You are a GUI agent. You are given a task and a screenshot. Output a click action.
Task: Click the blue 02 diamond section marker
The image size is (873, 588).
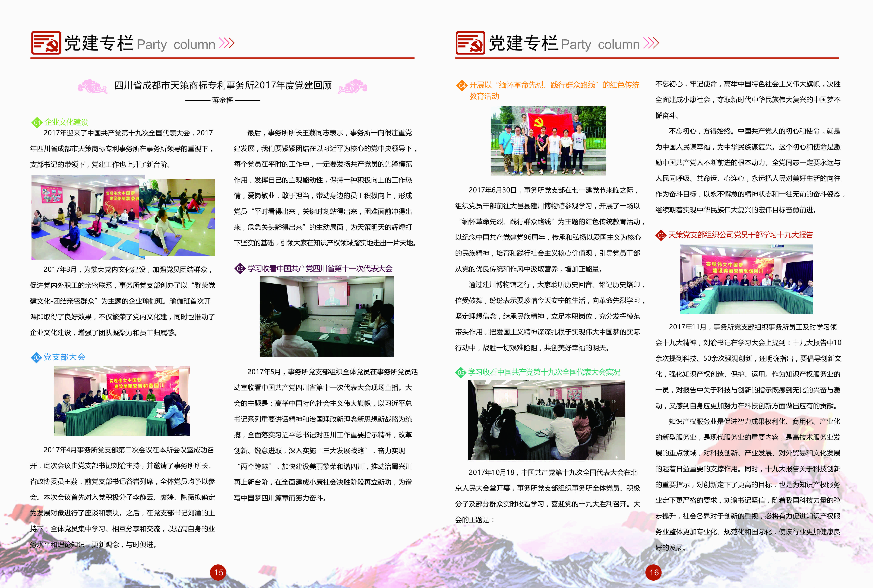(36, 357)
